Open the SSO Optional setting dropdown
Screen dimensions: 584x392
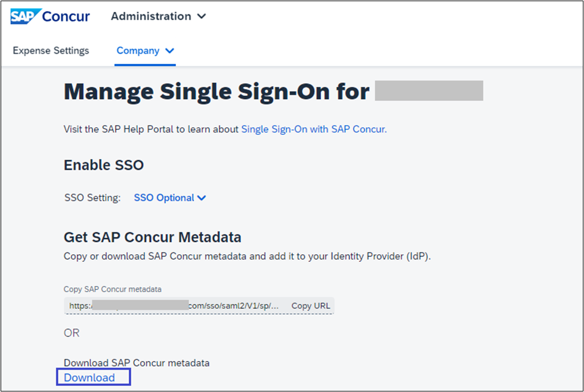[x=164, y=198]
